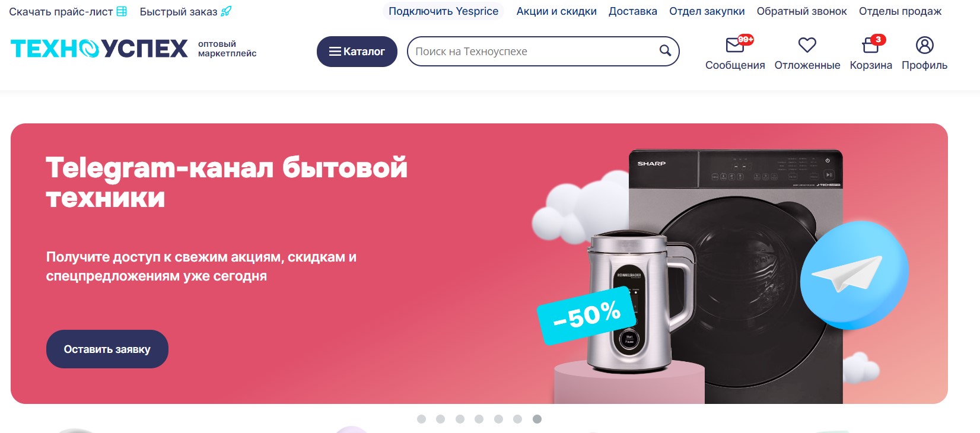Image resolution: width=980 pixels, height=433 pixels.
Task: Click the spreadsheet icon next to Скачать прайс-лист
Action: (122, 11)
